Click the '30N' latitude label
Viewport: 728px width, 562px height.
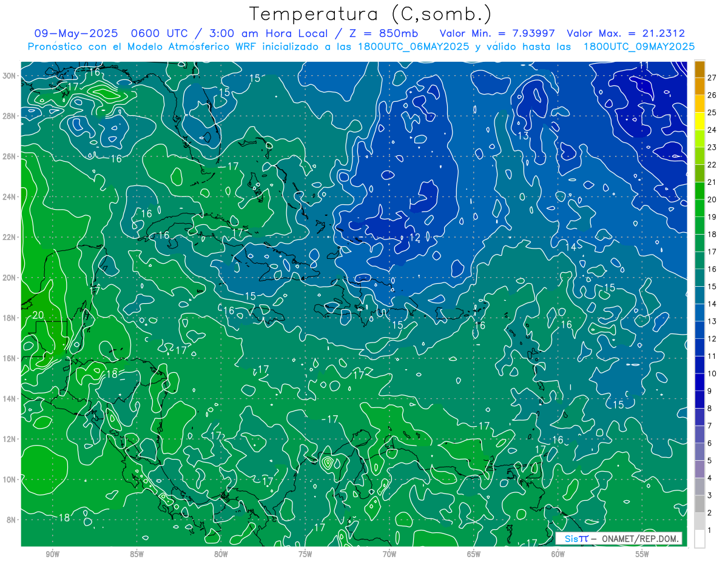(10, 76)
